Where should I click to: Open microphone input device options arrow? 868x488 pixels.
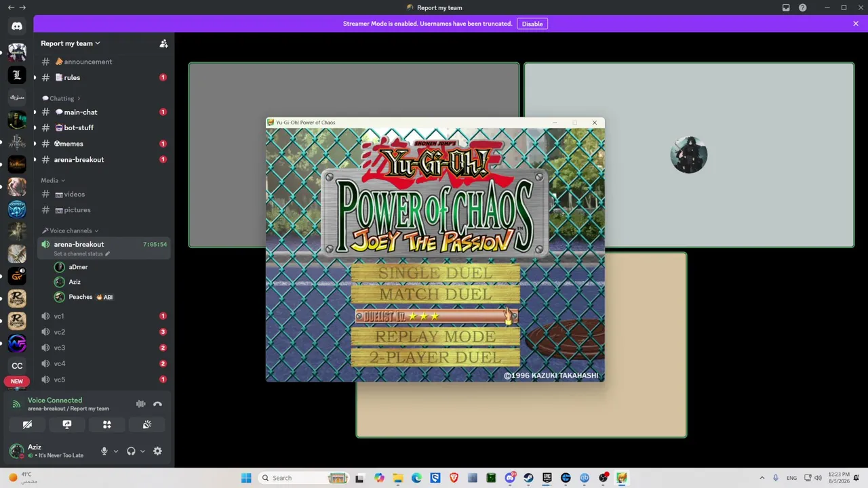(116, 451)
